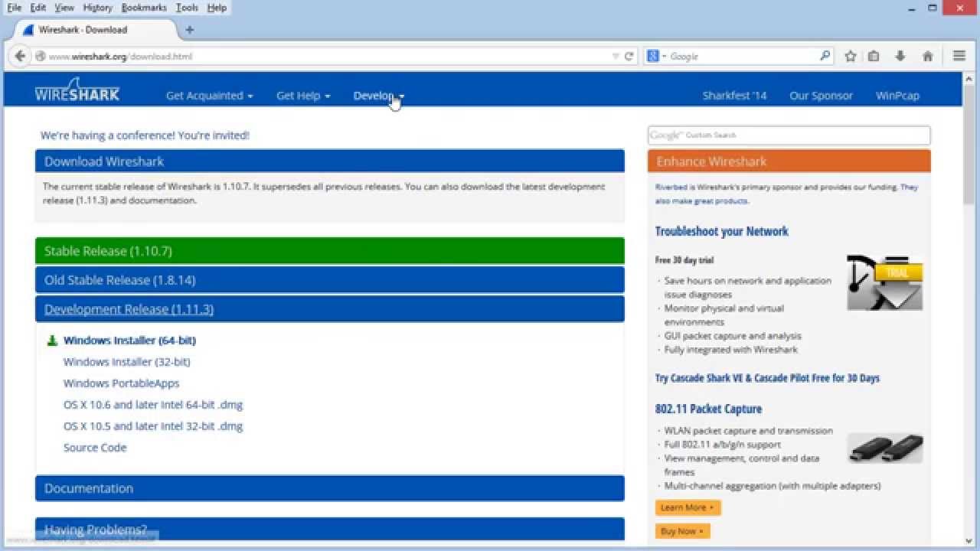Click the Troubleshoot your Network heading

pos(721,231)
